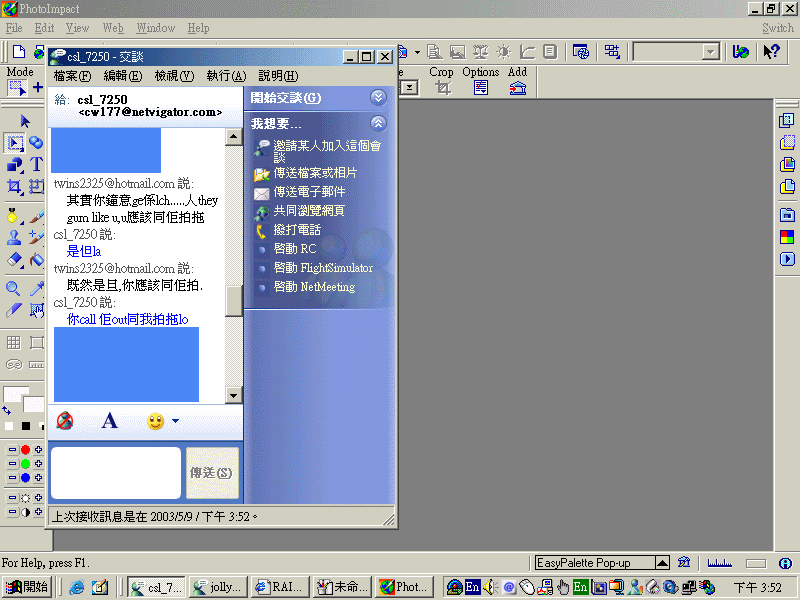Image resolution: width=800 pixels, height=600 pixels.
Task: Click 啟動 FlightSimulator link
Action: [x=323, y=268]
